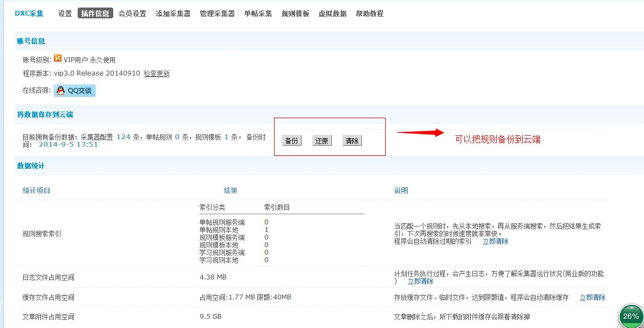The height and width of the screenshot is (328, 644).
Task: Click the 索引分类 sub-header
Action: click(213, 208)
